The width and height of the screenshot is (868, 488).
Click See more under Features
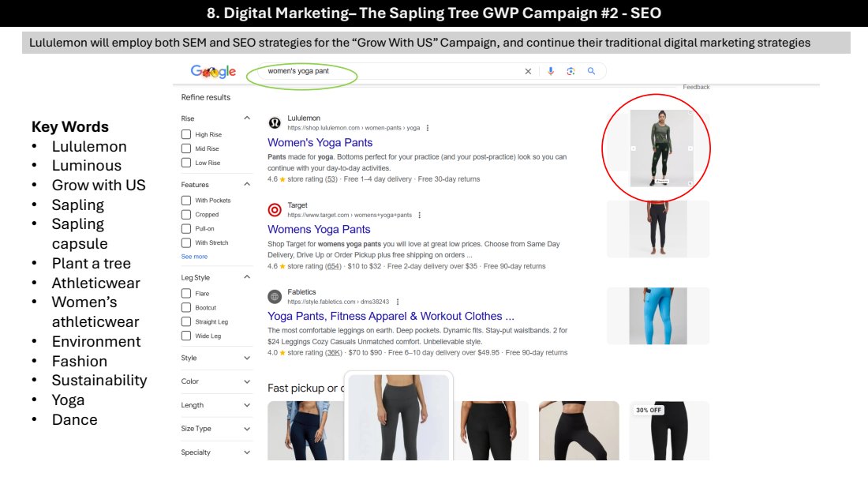click(194, 257)
